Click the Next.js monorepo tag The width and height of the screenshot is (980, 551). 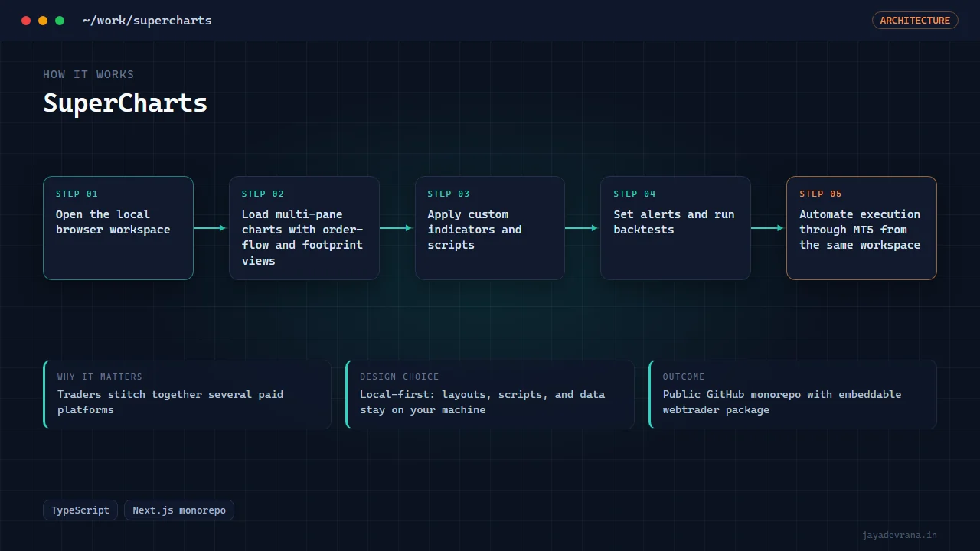[x=179, y=510]
